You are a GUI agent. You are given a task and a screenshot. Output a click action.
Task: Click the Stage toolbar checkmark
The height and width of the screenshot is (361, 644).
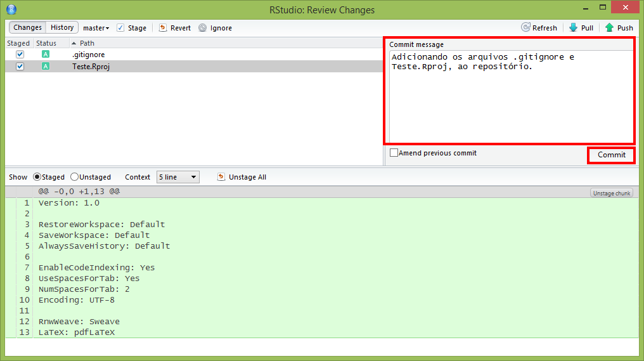120,27
